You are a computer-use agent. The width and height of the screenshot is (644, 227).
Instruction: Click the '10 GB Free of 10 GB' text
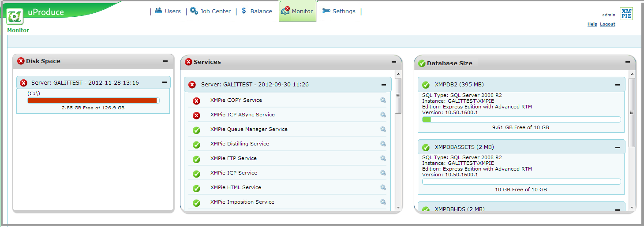click(x=521, y=190)
